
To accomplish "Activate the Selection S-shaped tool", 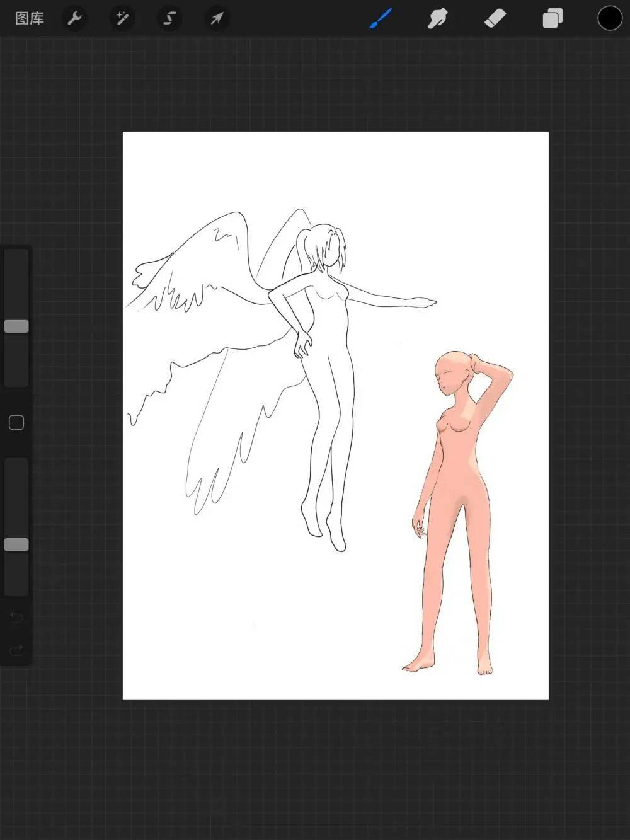I will pos(169,18).
